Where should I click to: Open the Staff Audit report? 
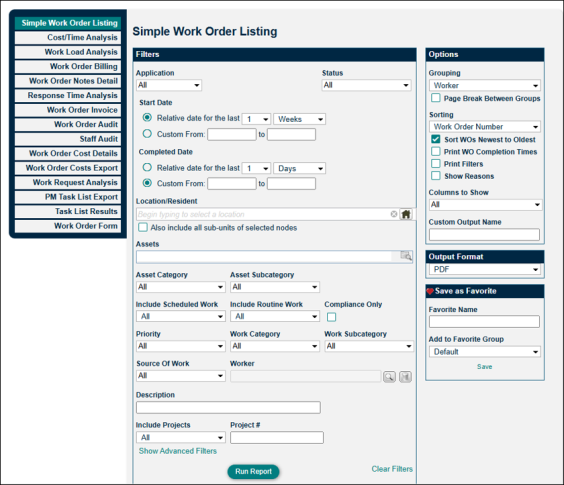[x=68, y=139]
